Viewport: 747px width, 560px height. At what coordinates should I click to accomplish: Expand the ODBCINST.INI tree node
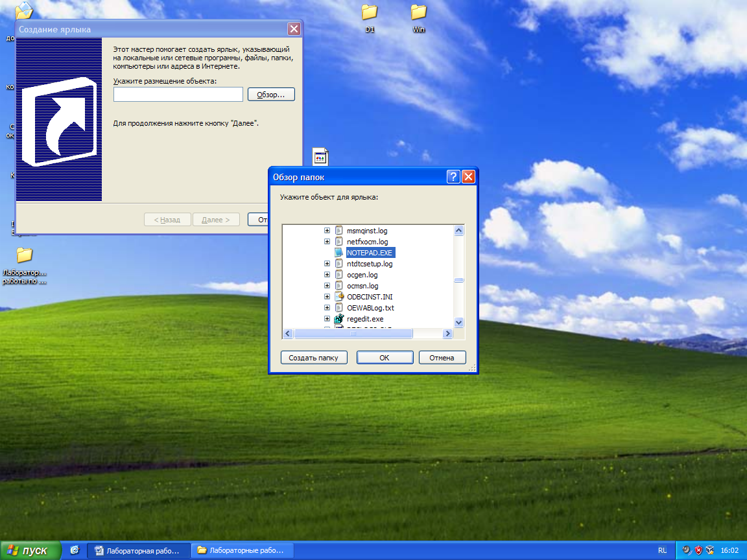(327, 297)
